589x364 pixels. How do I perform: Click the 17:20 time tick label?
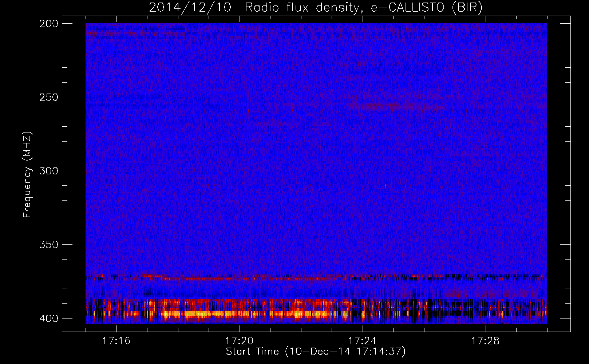click(x=239, y=341)
